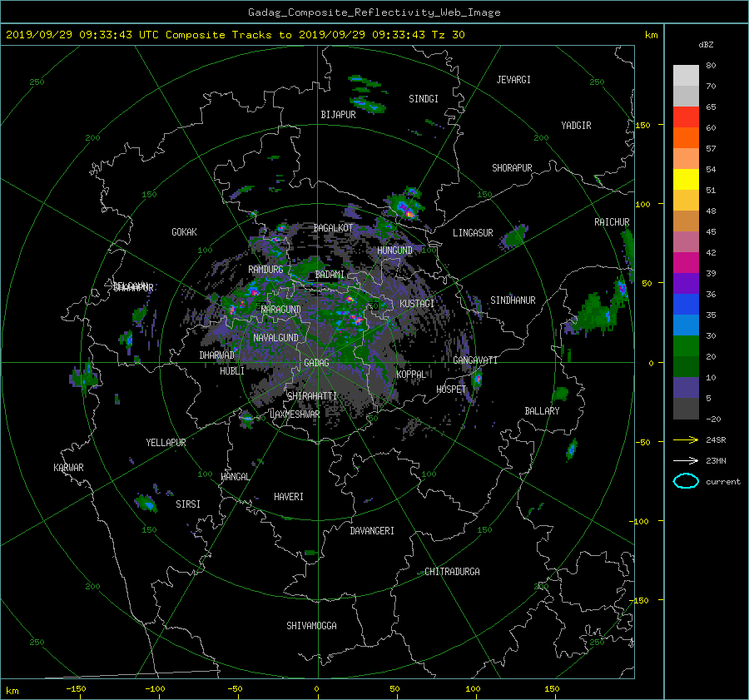Click the 'HUNGUND' label
This screenshot has width=749, height=700.
point(394,251)
